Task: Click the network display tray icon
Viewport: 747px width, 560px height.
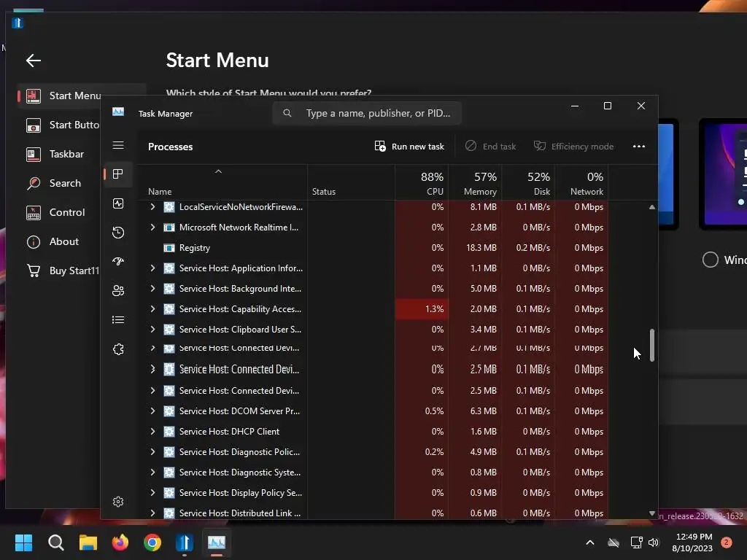Action: [x=636, y=542]
